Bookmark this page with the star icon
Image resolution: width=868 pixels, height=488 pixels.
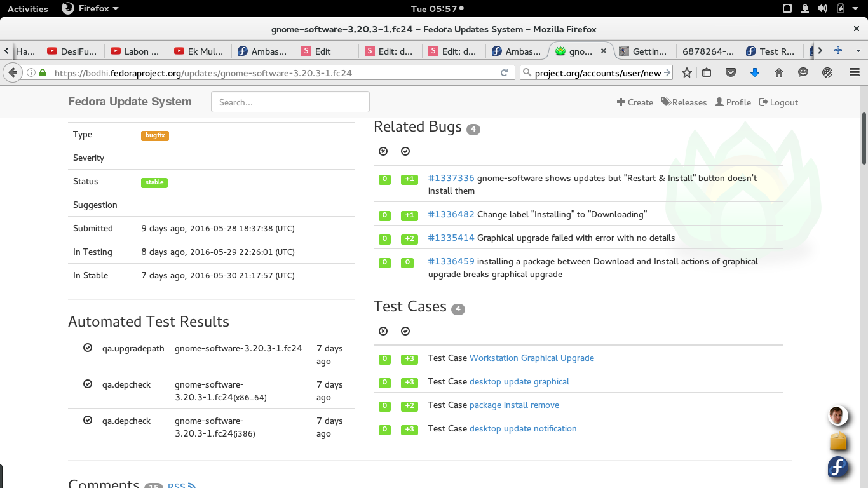point(687,72)
